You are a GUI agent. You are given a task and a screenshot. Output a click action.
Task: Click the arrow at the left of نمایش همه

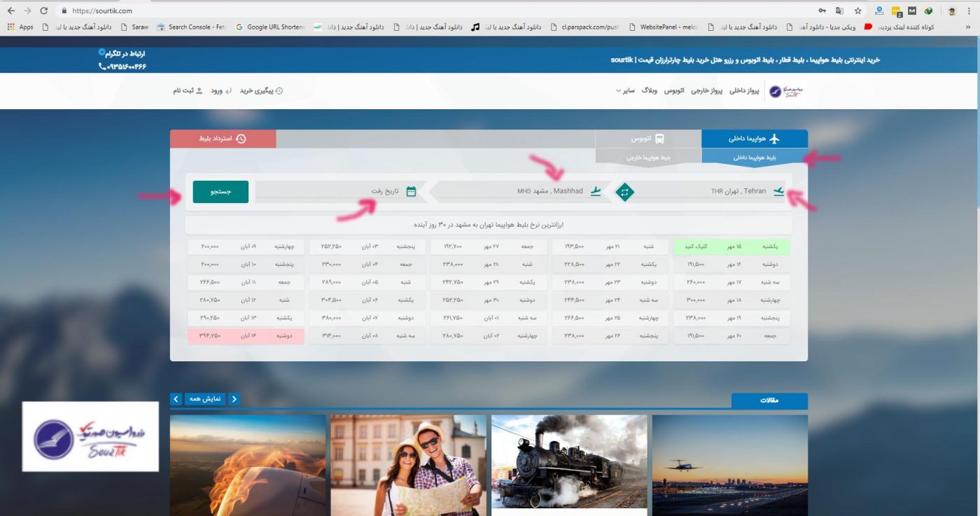[x=176, y=399]
